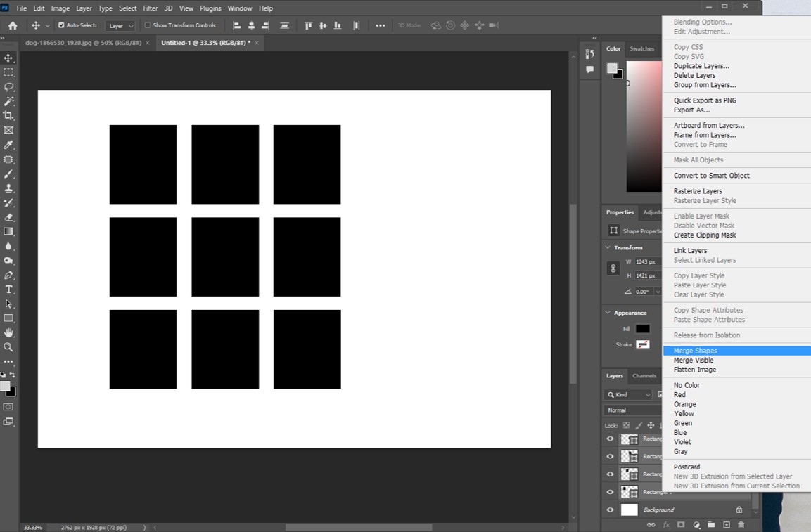Open status bar info arrow
The width and height of the screenshot is (811, 532).
point(145,527)
